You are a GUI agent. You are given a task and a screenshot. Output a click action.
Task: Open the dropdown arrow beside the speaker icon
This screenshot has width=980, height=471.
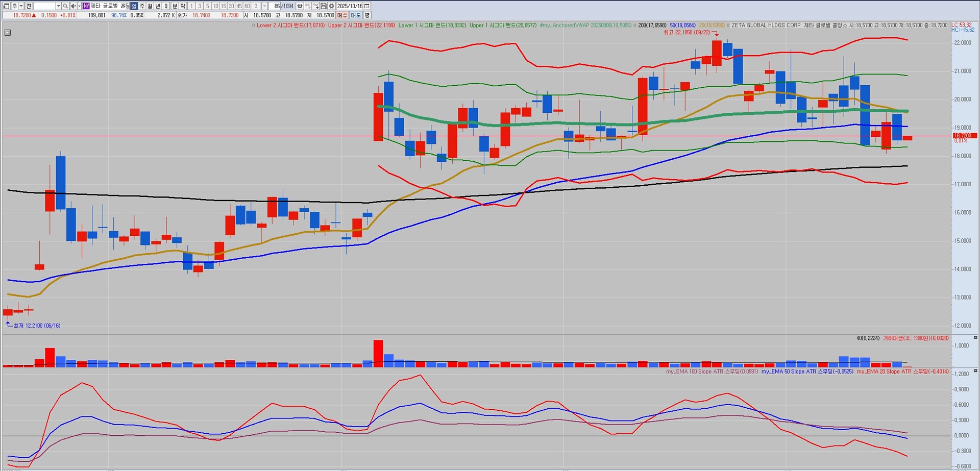[x=79, y=6]
